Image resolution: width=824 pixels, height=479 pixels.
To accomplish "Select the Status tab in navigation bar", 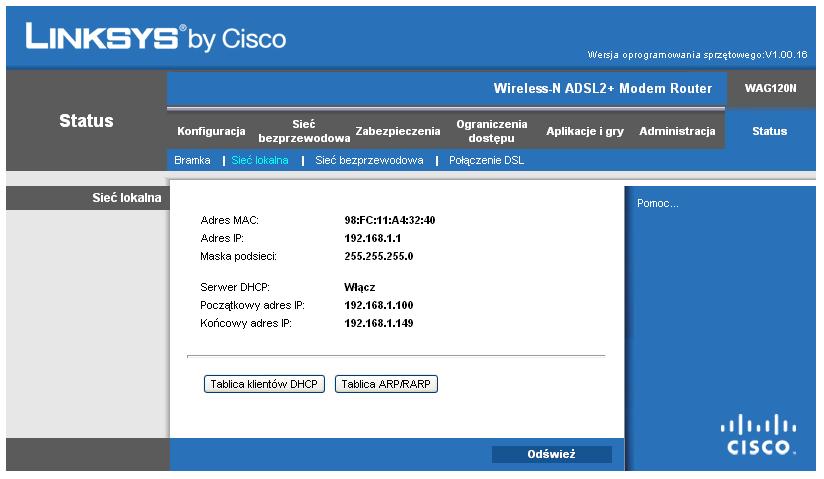I will [769, 131].
